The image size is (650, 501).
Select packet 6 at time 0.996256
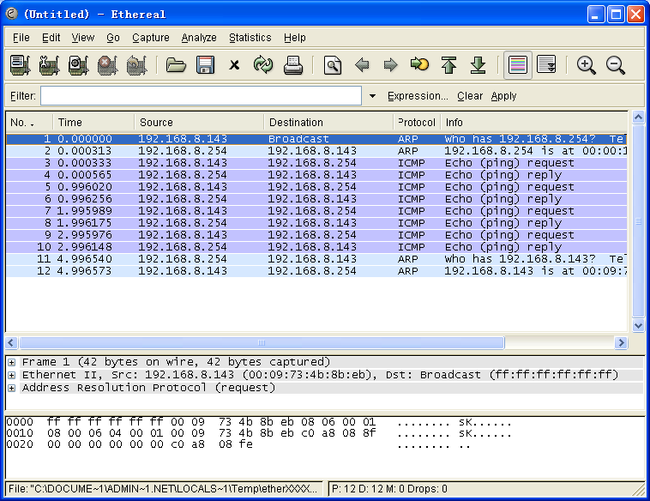[316, 199]
